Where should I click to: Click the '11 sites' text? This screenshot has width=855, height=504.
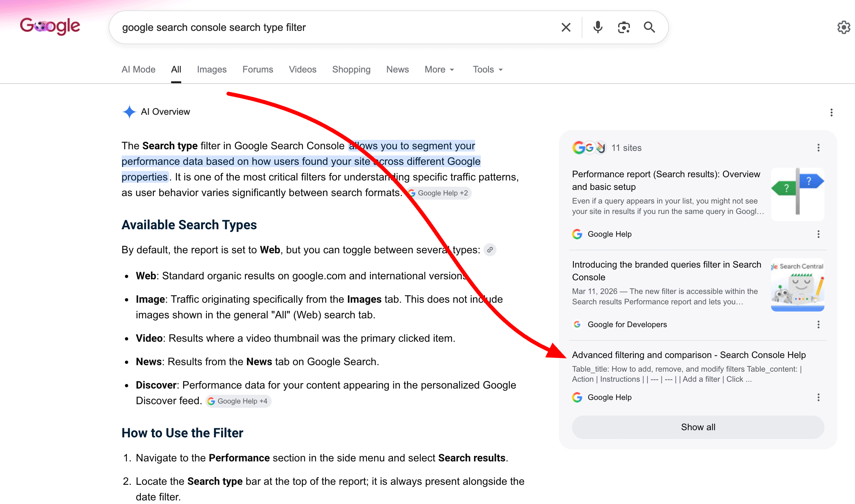(x=626, y=148)
